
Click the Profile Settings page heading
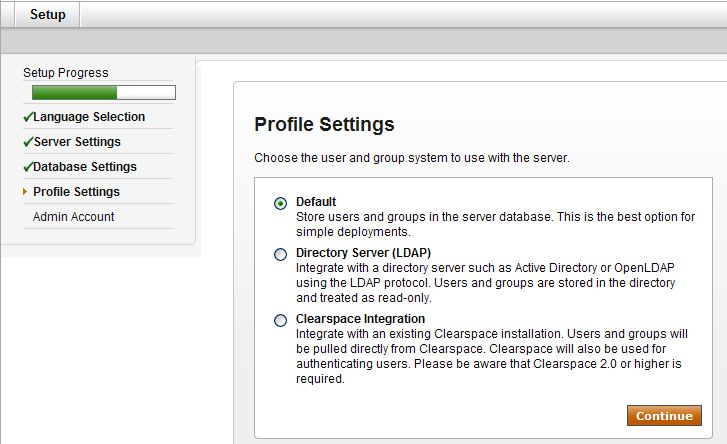pos(324,124)
